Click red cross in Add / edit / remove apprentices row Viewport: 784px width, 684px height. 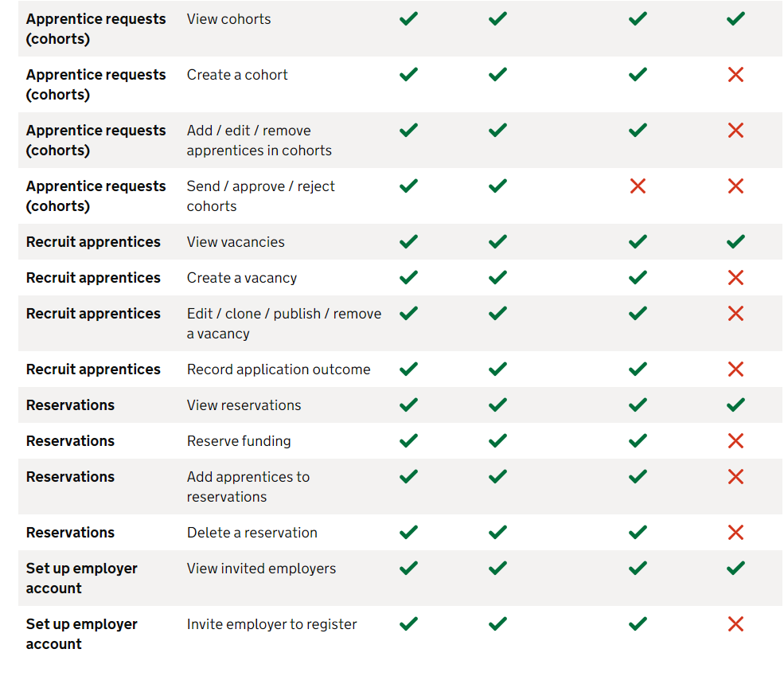point(735,131)
